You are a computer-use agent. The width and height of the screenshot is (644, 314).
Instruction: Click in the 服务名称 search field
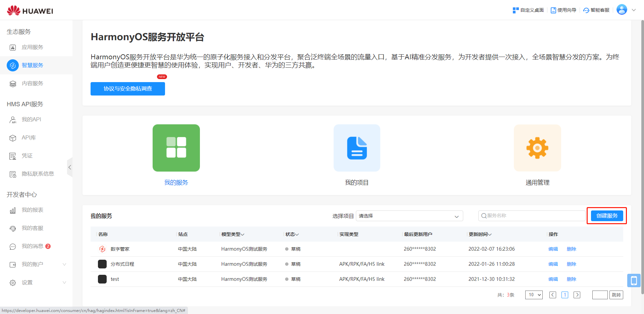pyautogui.click(x=532, y=216)
